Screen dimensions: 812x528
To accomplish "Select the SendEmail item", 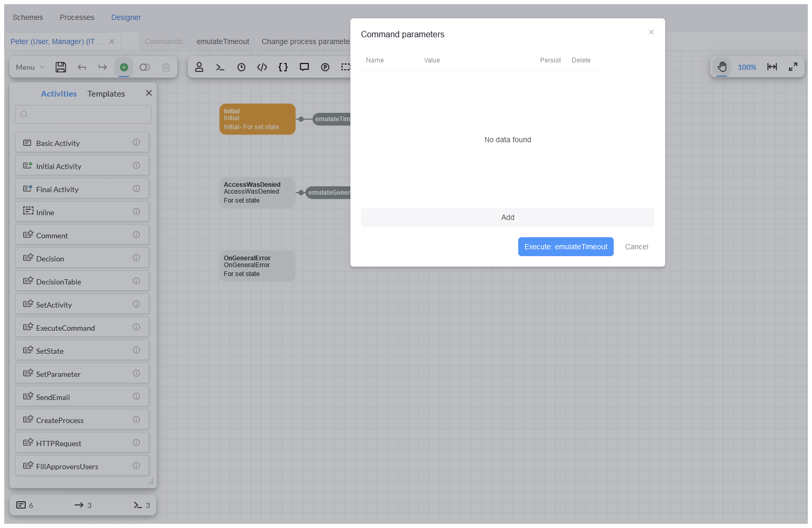I will point(82,397).
